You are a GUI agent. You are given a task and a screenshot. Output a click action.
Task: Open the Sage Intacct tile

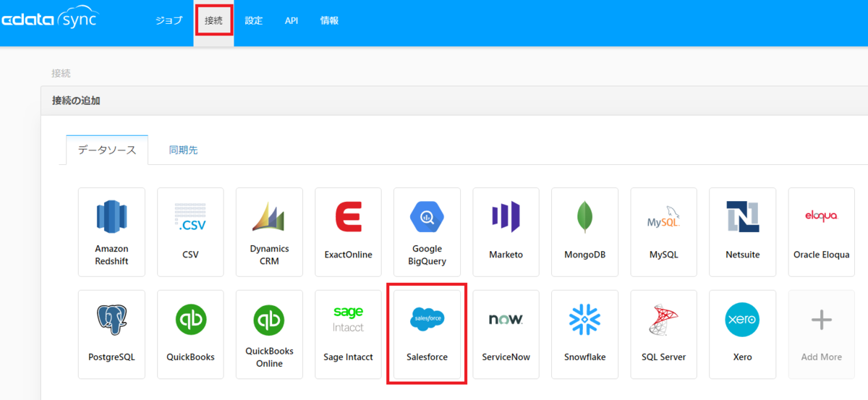(x=348, y=335)
